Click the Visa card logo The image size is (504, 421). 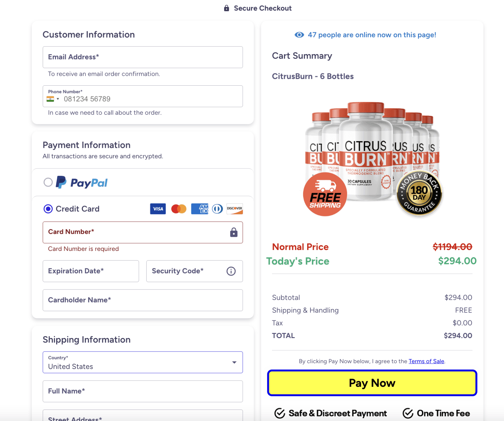click(x=158, y=209)
